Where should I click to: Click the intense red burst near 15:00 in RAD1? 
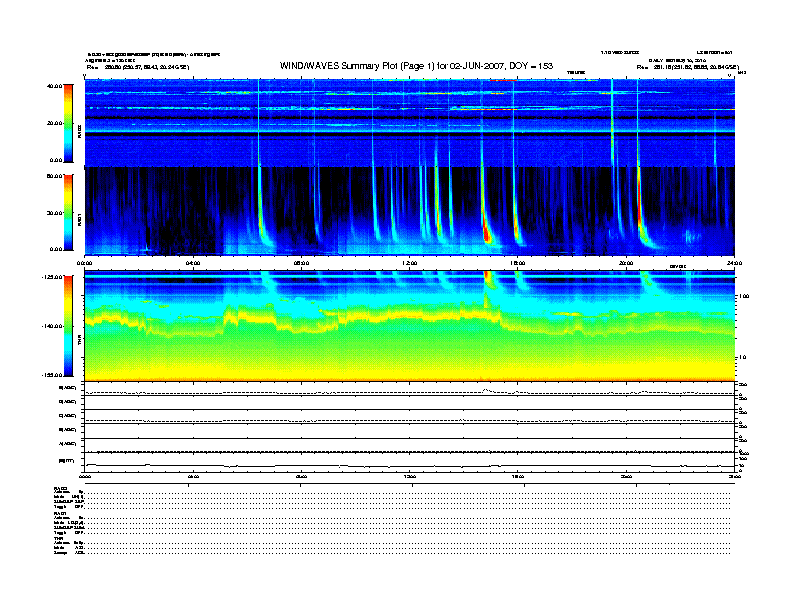coord(486,233)
